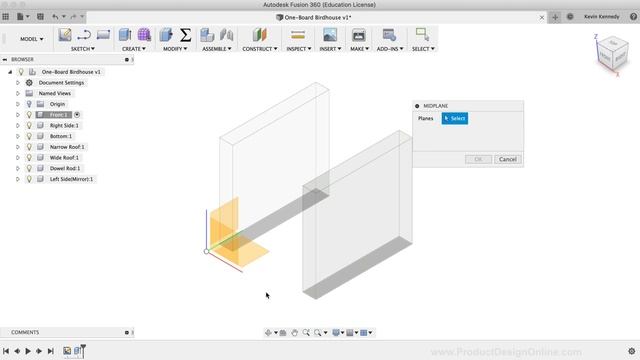The height and width of the screenshot is (360, 640).
Task: Toggle visibility bulb of One-Board Birdhouse v1
Action: coord(21,72)
